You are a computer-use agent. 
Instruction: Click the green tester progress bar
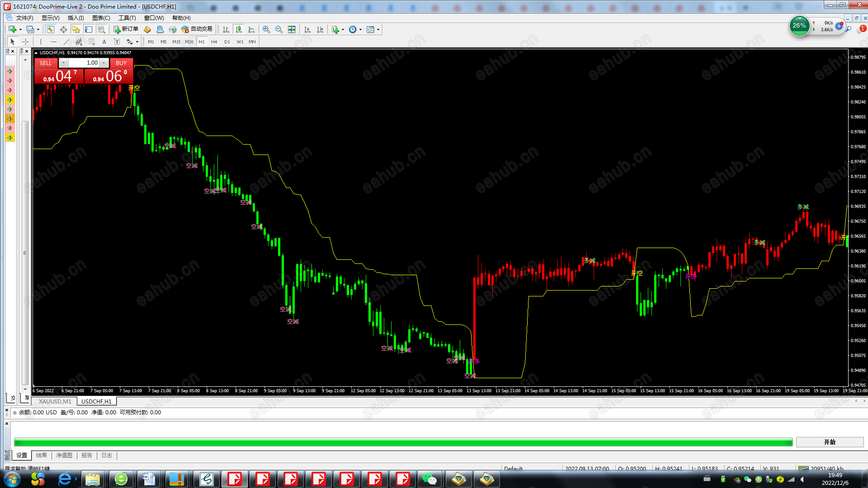tap(403, 442)
